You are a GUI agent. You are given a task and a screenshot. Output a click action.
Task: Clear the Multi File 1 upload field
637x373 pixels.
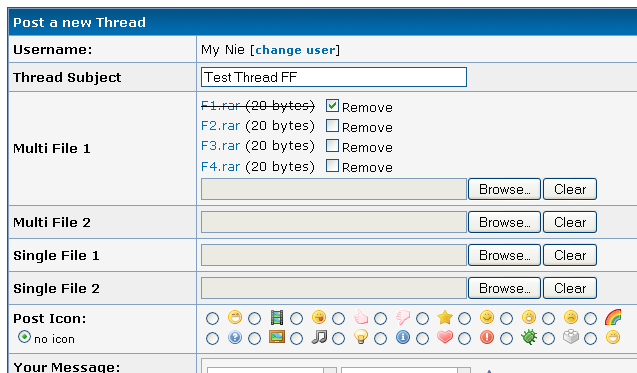[570, 189]
